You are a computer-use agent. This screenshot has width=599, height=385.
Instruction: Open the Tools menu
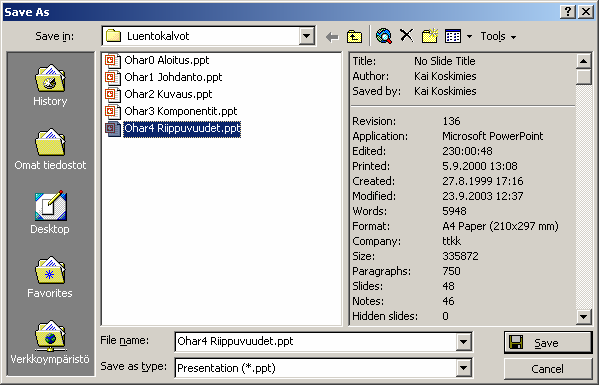pos(498,36)
